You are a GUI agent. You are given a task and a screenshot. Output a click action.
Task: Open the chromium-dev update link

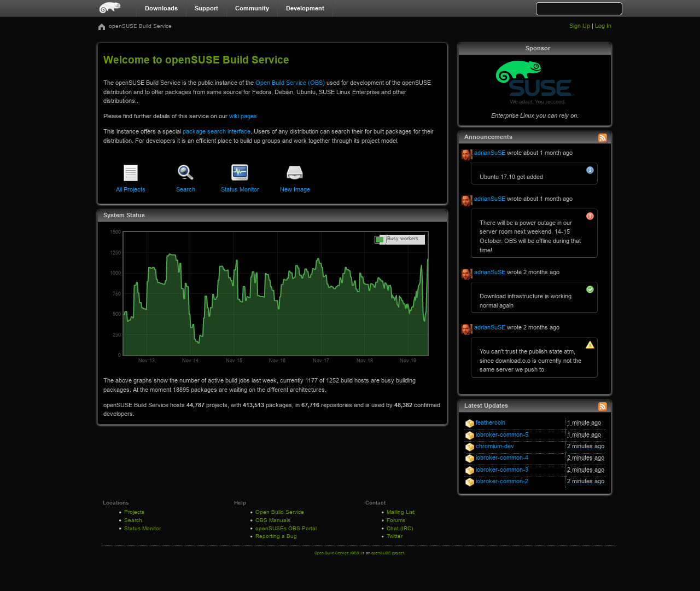[x=495, y=447]
